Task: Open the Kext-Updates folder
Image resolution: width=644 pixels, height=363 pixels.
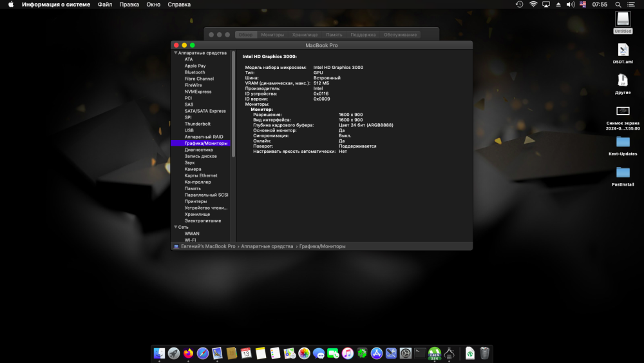Action: click(623, 146)
